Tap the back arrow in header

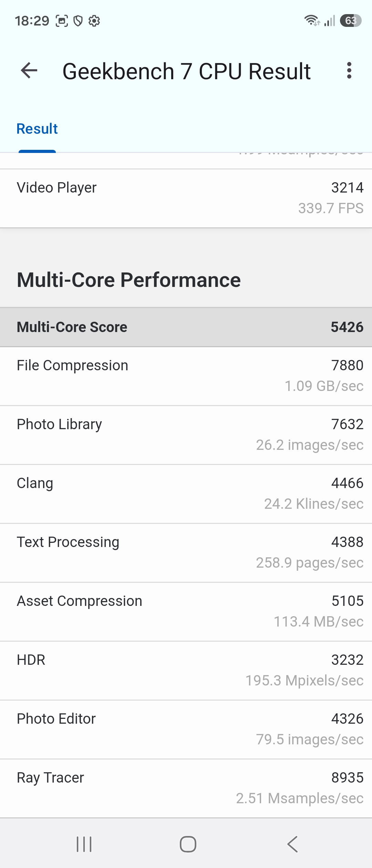coord(29,71)
